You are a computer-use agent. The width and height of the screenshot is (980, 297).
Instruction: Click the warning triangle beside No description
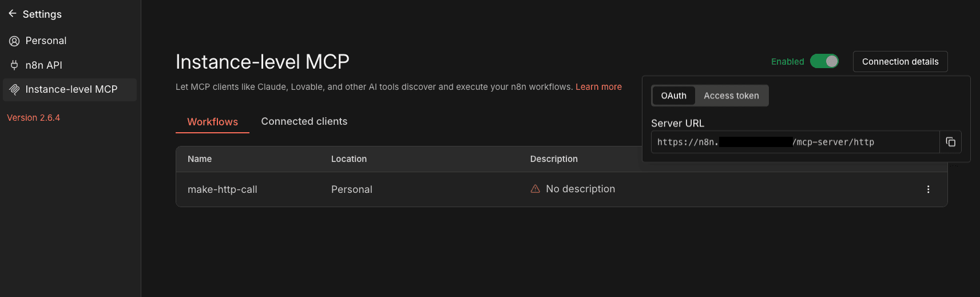click(x=535, y=189)
